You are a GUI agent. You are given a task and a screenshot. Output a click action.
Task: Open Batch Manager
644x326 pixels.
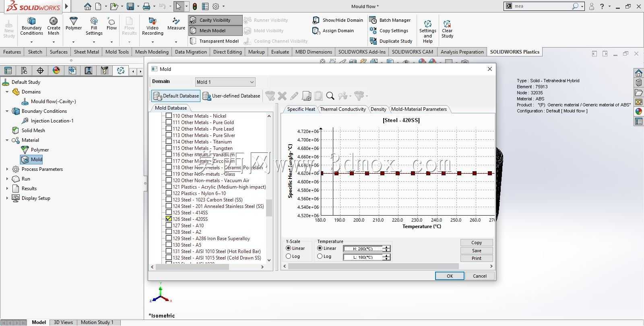pos(390,20)
